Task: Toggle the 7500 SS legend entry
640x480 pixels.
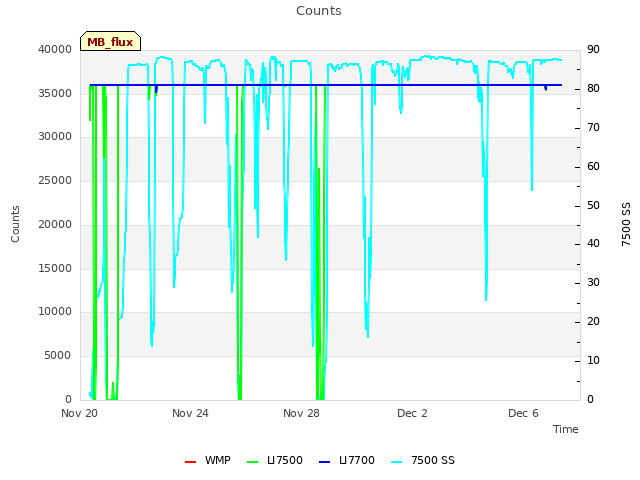Action: [x=423, y=460]
